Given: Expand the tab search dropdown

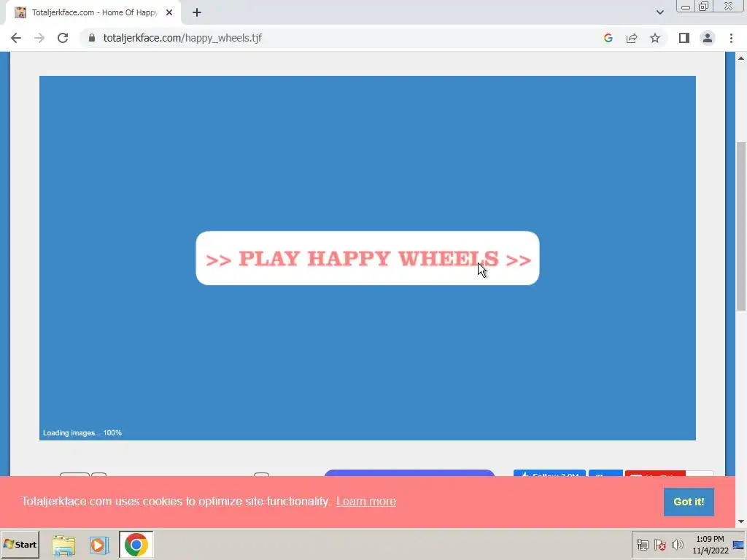Looking at the screenshot, I should 659,12.
